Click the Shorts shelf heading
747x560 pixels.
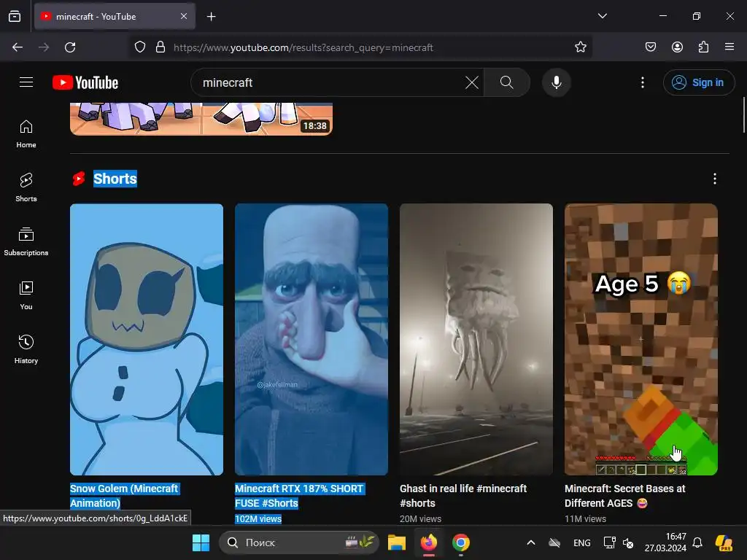[115, 179]
